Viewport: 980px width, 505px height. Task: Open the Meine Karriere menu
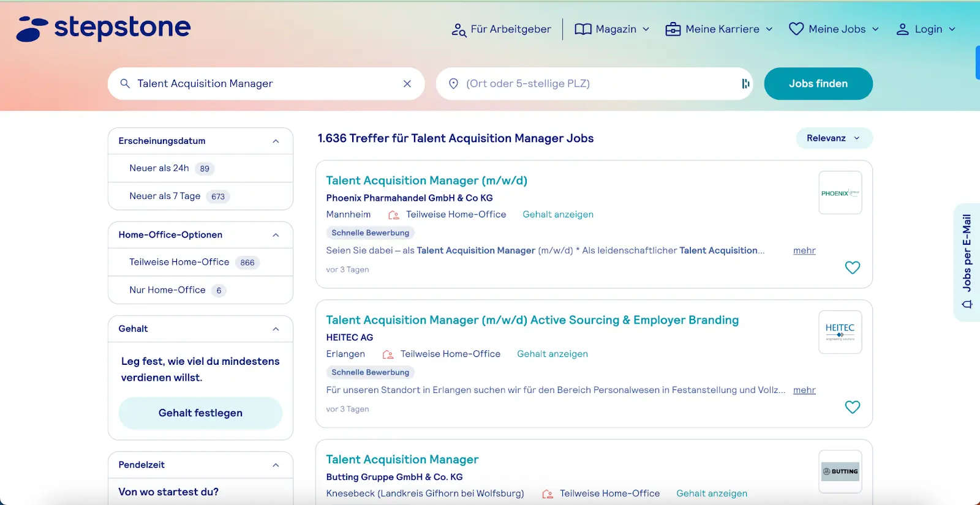click(x=719, y=29)
